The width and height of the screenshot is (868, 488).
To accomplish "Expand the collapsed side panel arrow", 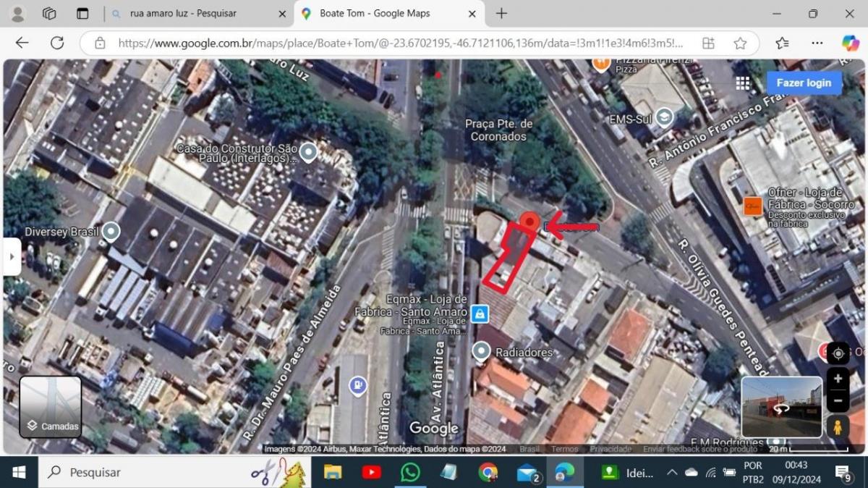I will point(12,256).
